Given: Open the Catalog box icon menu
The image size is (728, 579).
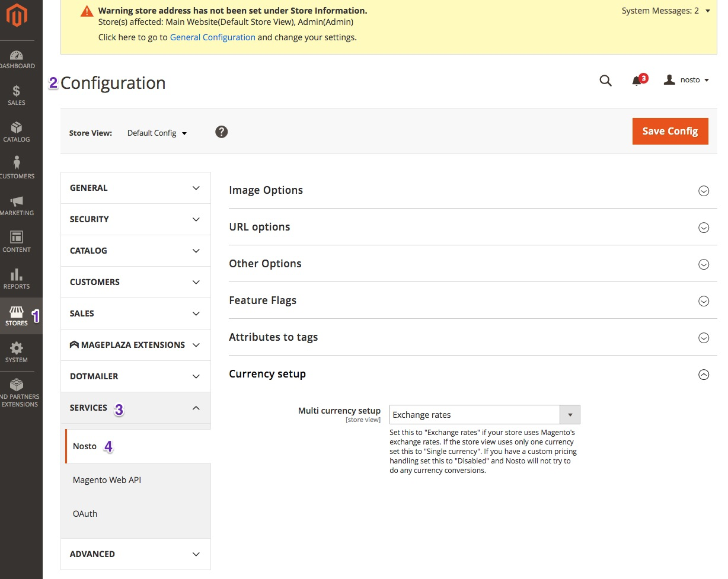Looking at the screenshot, I should [x=17, y=133].
